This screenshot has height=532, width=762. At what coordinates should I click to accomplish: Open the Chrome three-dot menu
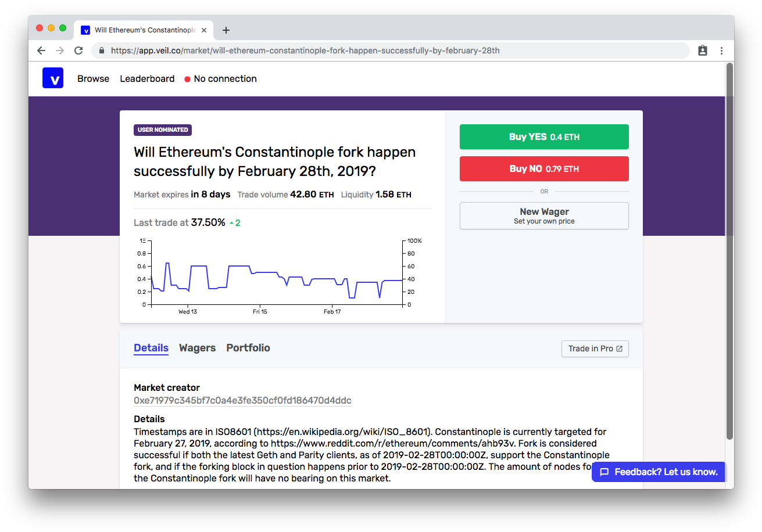(721, 51)
